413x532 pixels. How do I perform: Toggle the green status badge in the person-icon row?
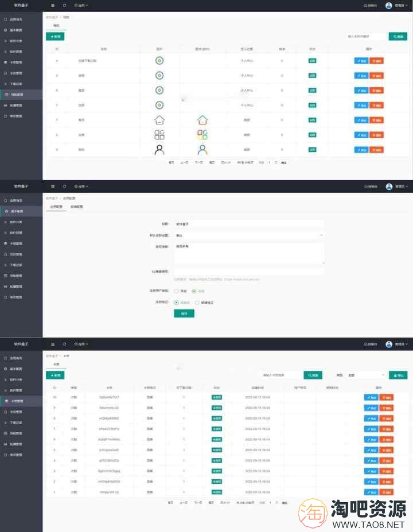[x=312, y=150]
